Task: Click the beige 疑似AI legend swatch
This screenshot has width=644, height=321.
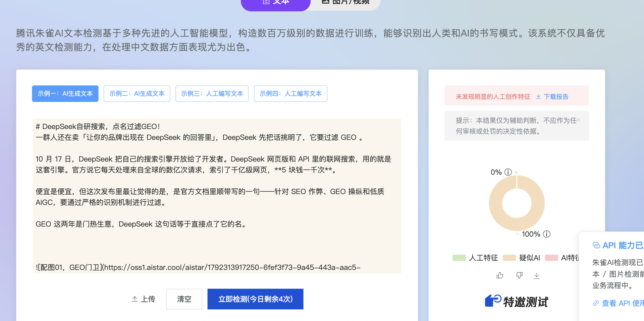Action: (x=509, y=258)
